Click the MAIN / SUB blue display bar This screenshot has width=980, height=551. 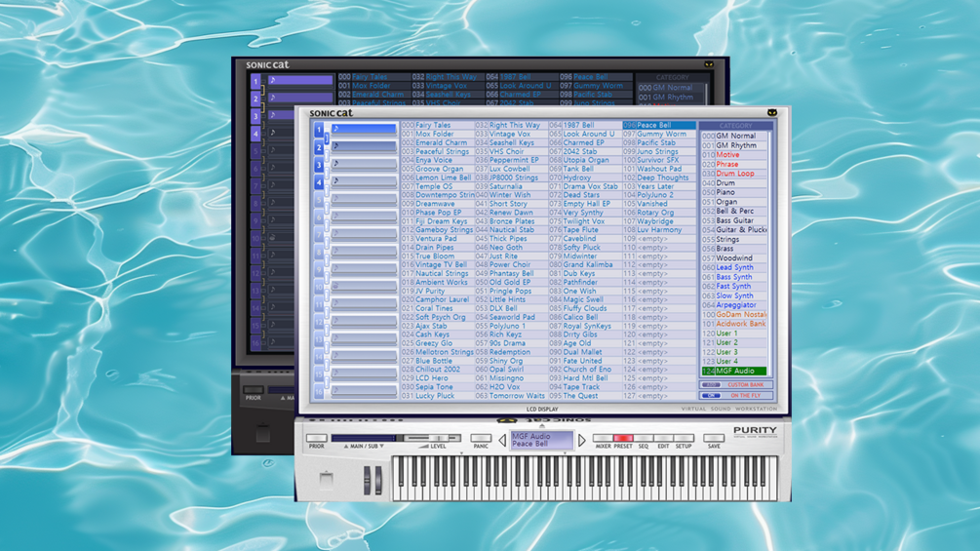pyautogui.click(x=363, y=438)
